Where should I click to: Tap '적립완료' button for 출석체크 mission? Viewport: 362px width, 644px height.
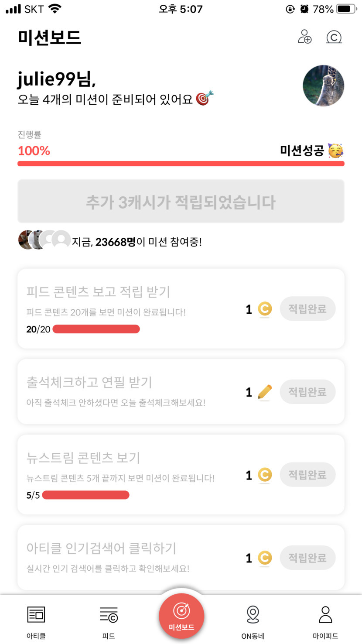click(307, 392)
